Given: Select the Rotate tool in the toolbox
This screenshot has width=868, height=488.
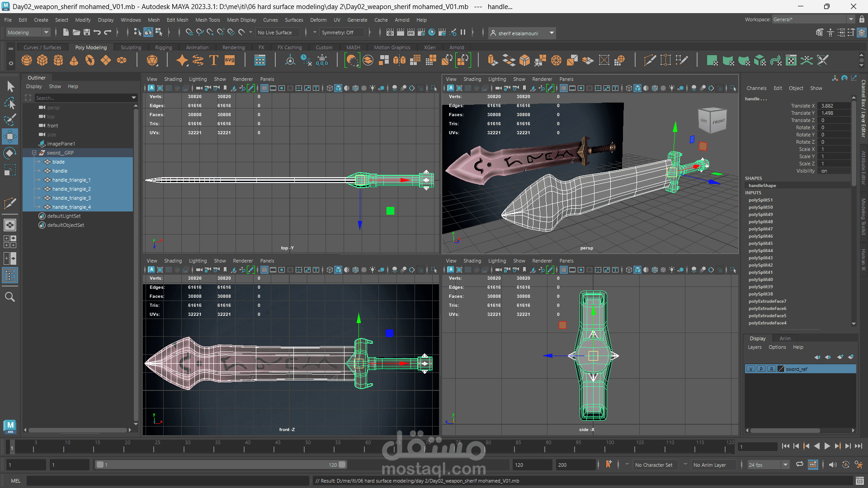Looking at the screenshot, I should click(x=9, y=153).
